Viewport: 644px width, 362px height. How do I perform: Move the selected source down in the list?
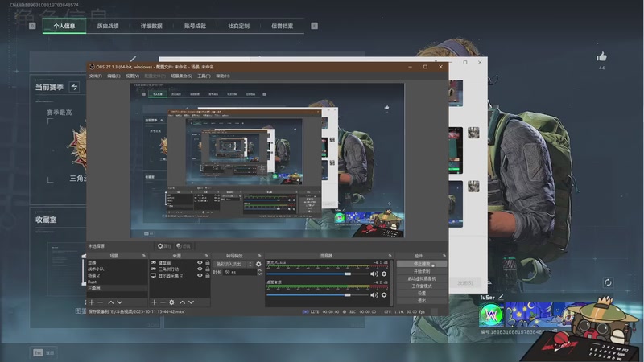click(x=191, y=302)
